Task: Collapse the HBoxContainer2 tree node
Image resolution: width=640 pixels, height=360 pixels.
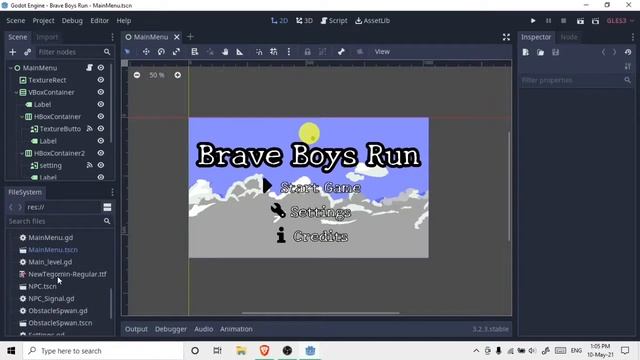Action: click(x=22, y=153)
